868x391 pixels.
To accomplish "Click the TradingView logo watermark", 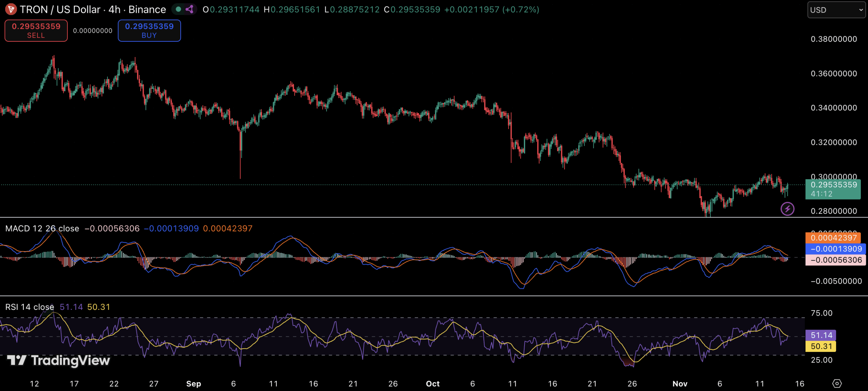I will pos(58,360).
